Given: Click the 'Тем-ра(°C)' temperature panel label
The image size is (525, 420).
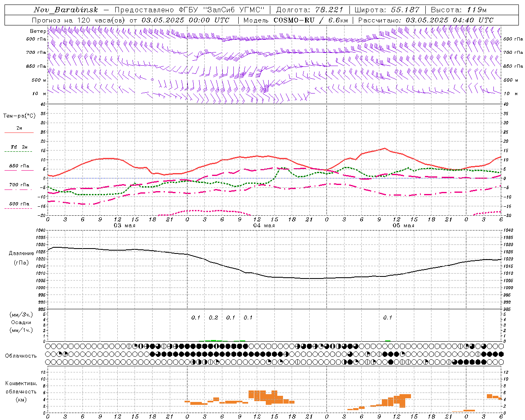Looking at the screenshot, I should pyautogui.click(x=19, y=116).
